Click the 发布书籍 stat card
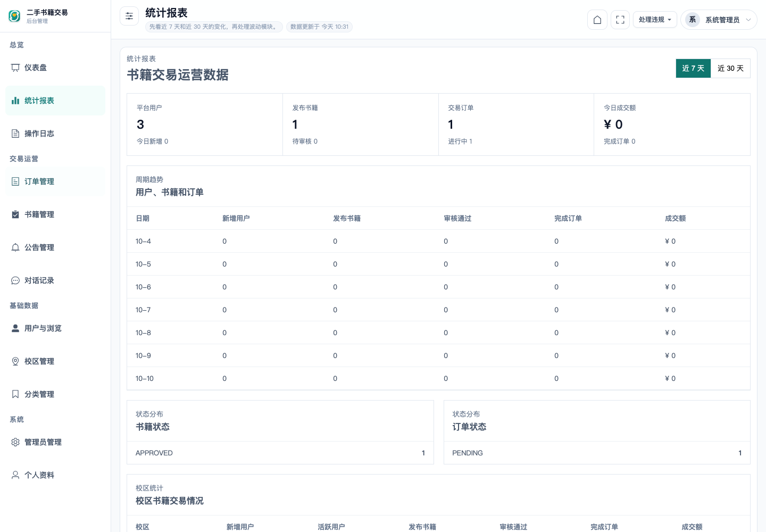 361,124
